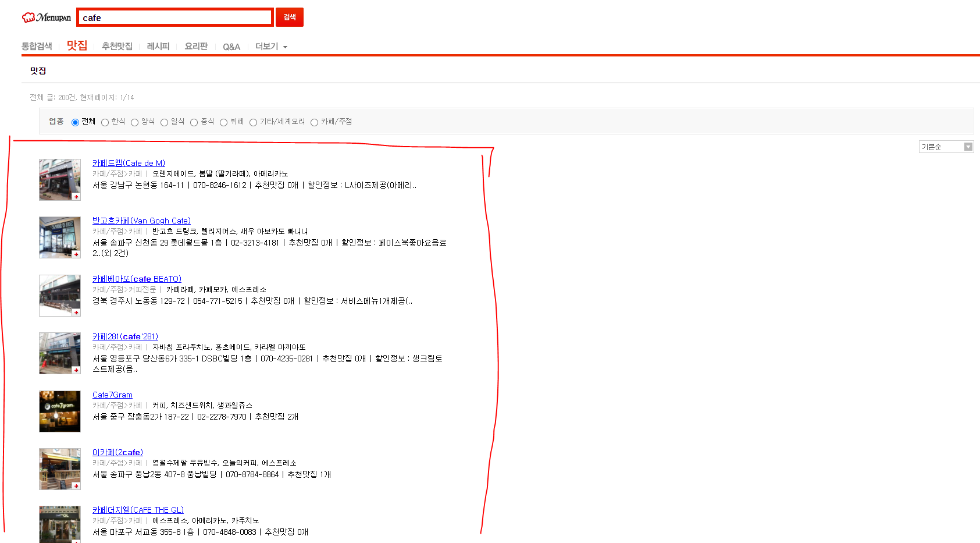Click the Cafe de M address 서울 강남구 논현동 164-11
This screenshot has height=543, width=980.
pyautogui.click(x=138, y=185)
